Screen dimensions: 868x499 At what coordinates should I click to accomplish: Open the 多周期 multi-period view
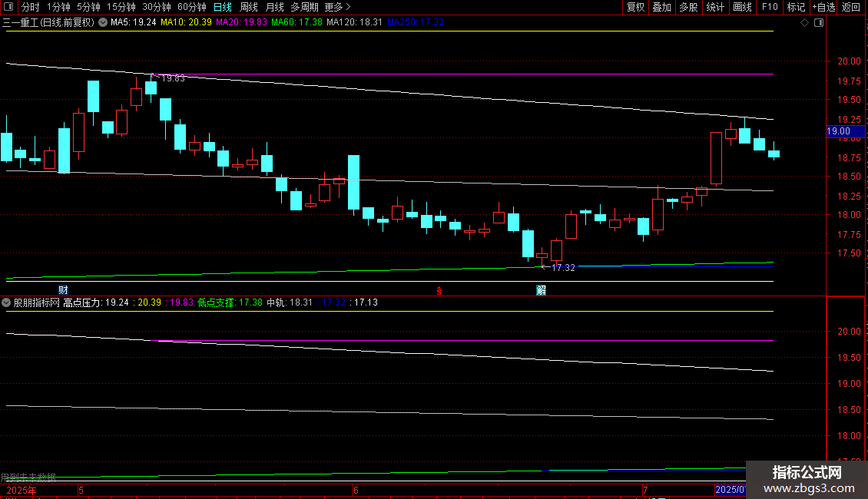tap(304, 7)
